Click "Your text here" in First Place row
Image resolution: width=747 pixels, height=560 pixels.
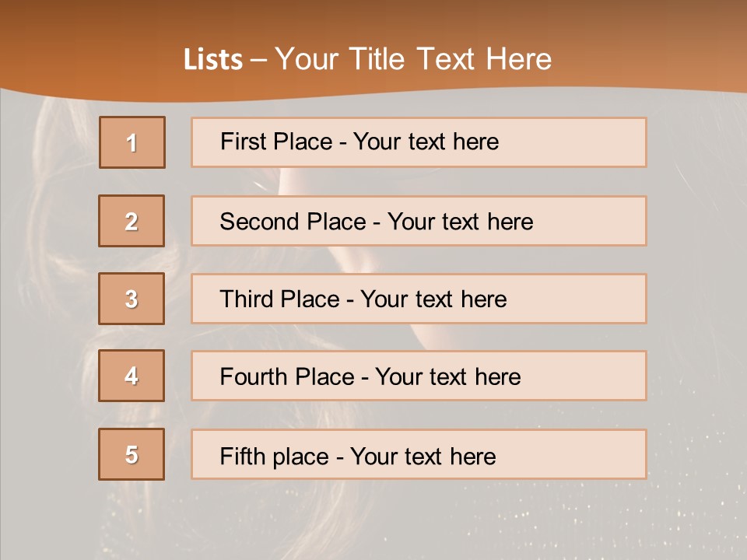426,142
